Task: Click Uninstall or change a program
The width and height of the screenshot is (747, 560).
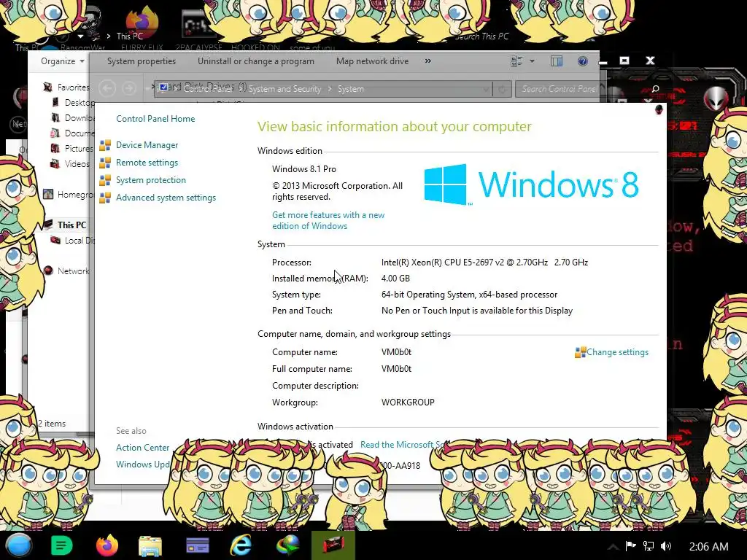Action: [256, 61]
